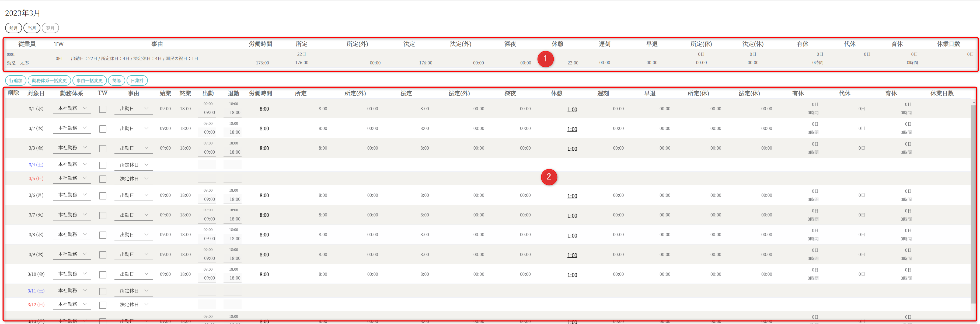Toggle TW checkbox for 3/10 (金)
The width and height of the screenshot is (980, 324).
pyautogui.click(x=103, y=274)
